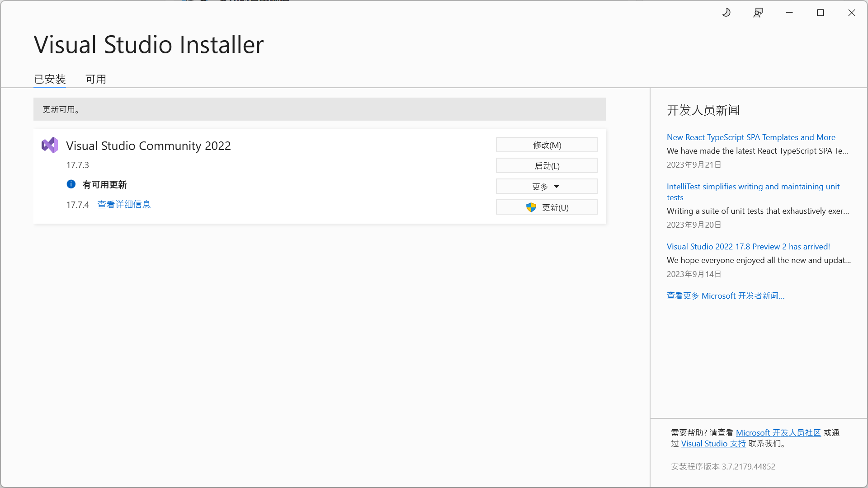Open Visual Studio 2022 17.8 Preview 2 article
The image size is (868, 488).
[x=748, y=246]
